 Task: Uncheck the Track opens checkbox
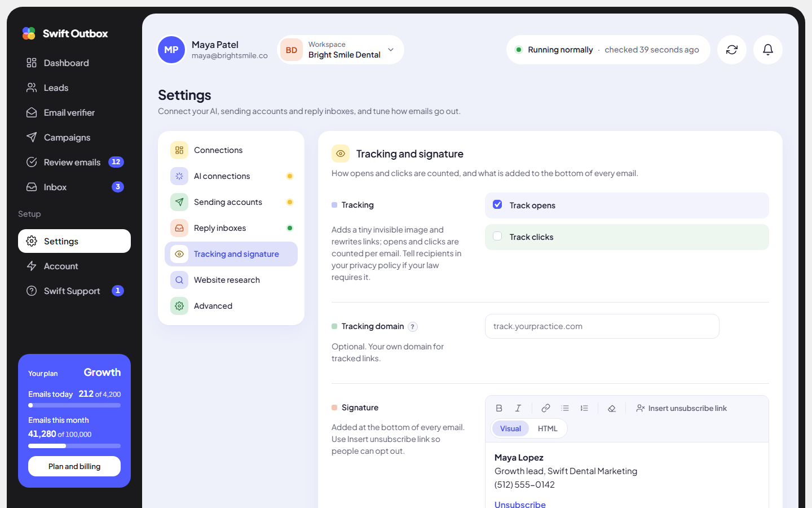coord(497,204)
